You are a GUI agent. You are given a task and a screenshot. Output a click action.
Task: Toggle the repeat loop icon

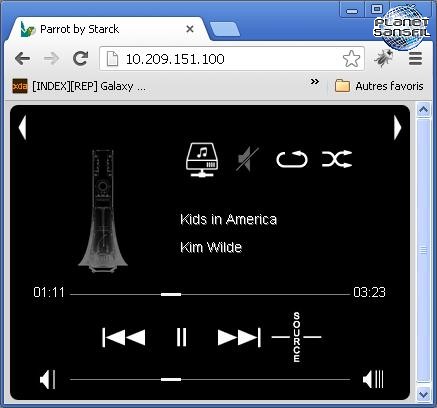click(292, 159)
